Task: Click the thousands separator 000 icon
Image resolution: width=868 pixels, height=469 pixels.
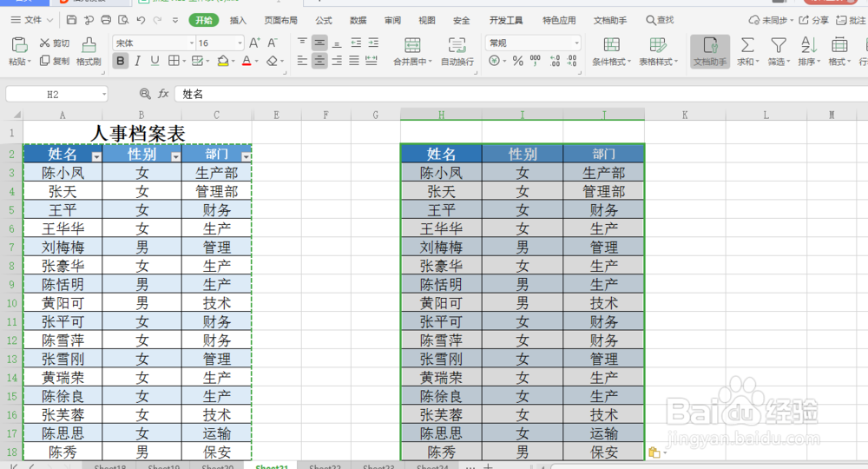Action: point(536,60)
